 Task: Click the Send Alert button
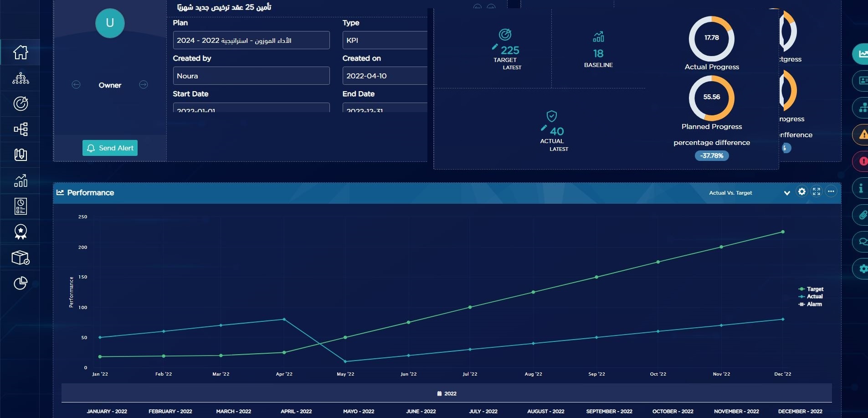(x=110, y=148)
